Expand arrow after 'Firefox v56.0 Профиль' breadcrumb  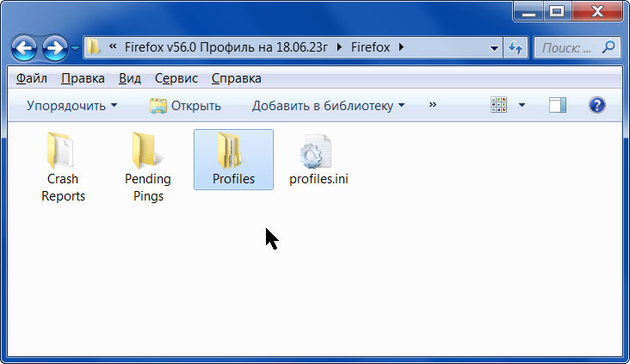[339, 47]
